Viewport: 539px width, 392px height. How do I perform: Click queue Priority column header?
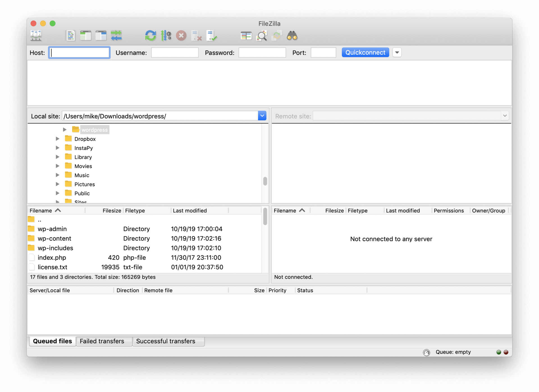(281, 290)
